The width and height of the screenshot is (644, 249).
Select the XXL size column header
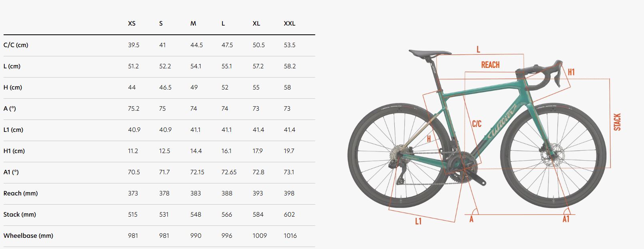click(x=289, y=24)
